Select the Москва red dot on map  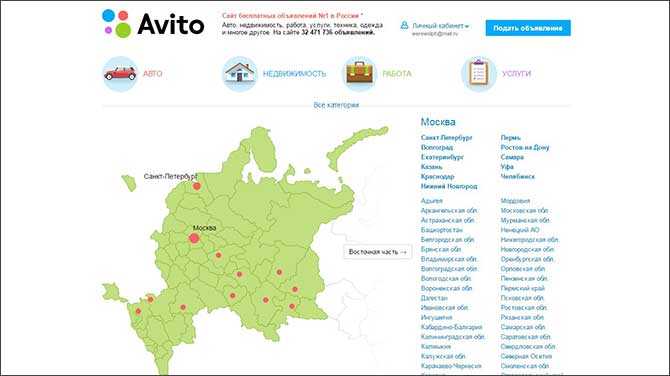click(194, 238)
